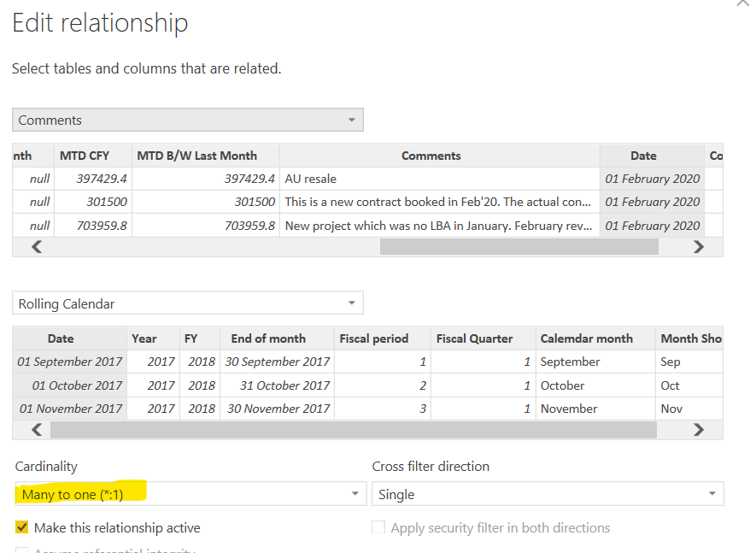The height and width of the screenshot is (553, 756).
Task: Click left scroll arrow in Rolling Calendar preview
Action: 37,429
